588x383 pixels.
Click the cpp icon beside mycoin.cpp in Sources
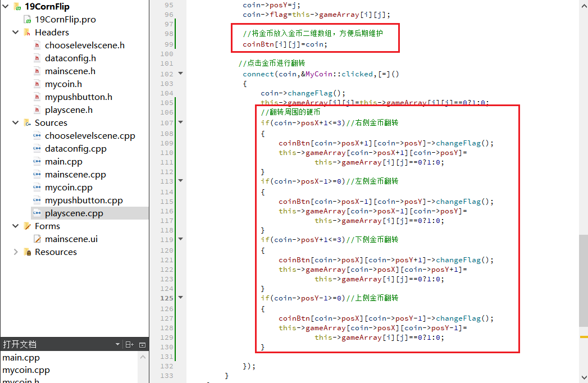click(37, 187)
